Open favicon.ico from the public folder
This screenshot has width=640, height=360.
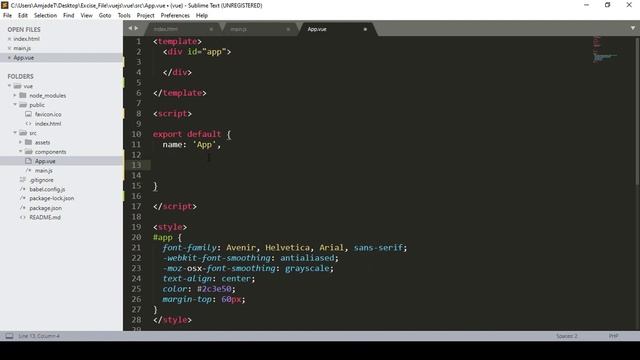[48, 114]
